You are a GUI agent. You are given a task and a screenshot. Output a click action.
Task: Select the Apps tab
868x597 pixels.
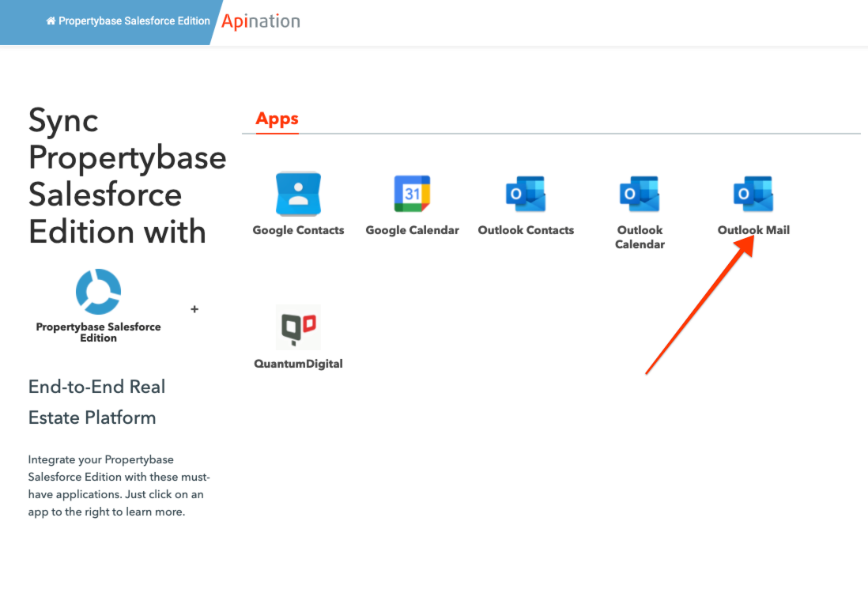277,119
